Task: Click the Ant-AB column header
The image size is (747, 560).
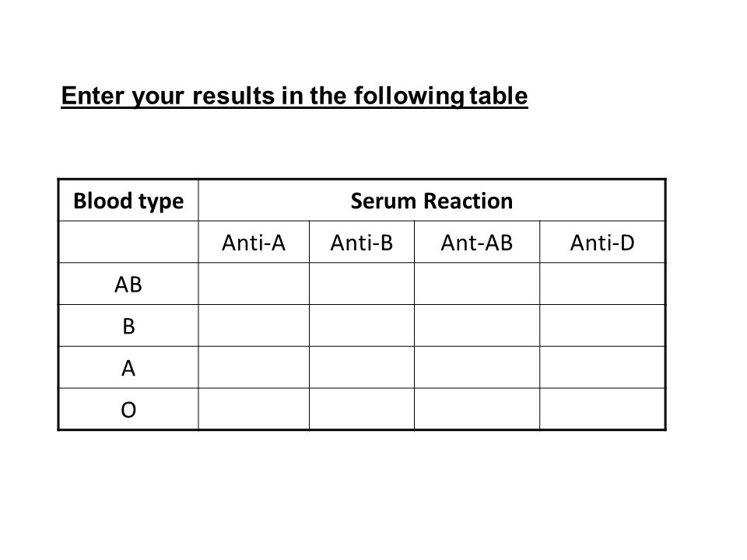Action: (477, 243)
